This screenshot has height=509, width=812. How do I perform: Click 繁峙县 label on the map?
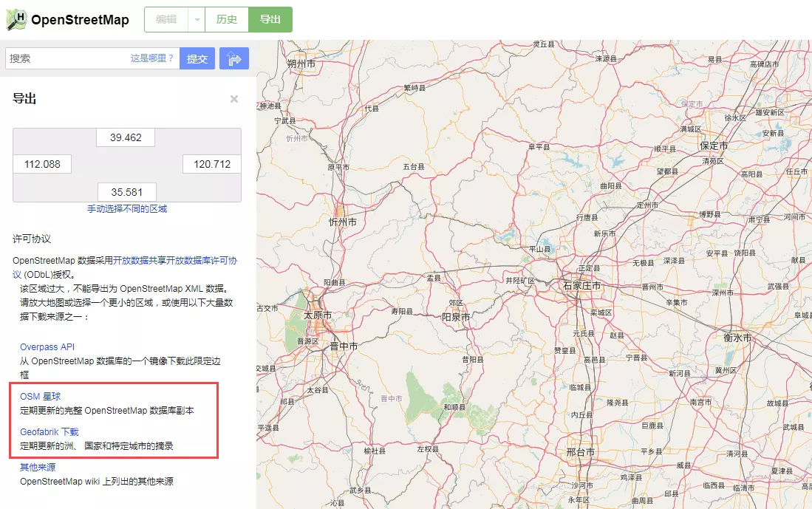[x=414, y=88]
